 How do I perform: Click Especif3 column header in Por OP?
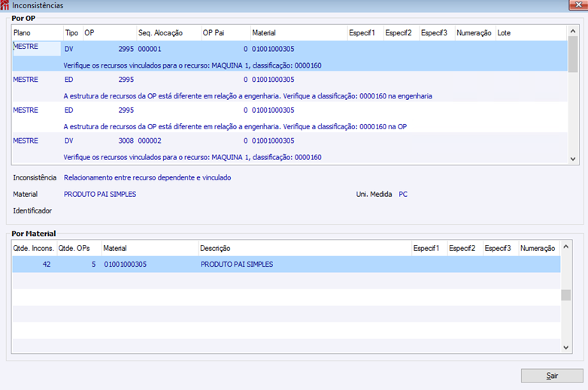tap(437, 33)
